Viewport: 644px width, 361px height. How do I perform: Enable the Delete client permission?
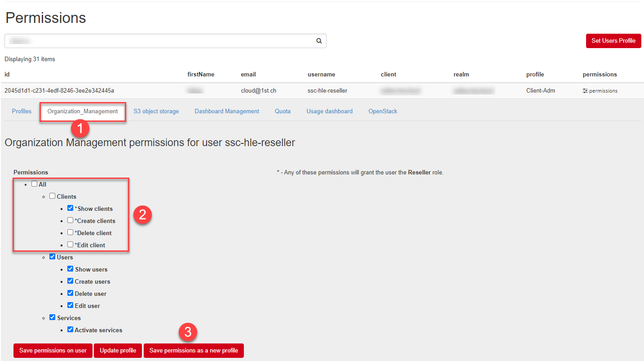click(x=71, y=232)
